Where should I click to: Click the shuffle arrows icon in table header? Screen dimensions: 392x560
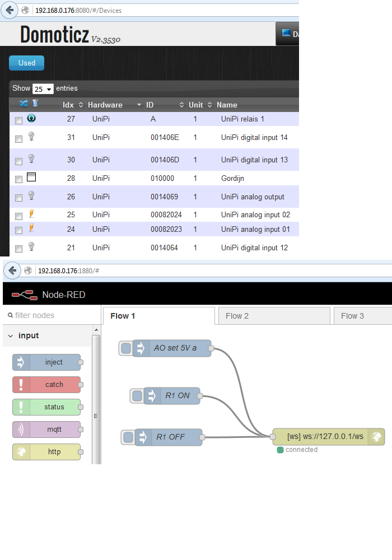pos(24,103)
